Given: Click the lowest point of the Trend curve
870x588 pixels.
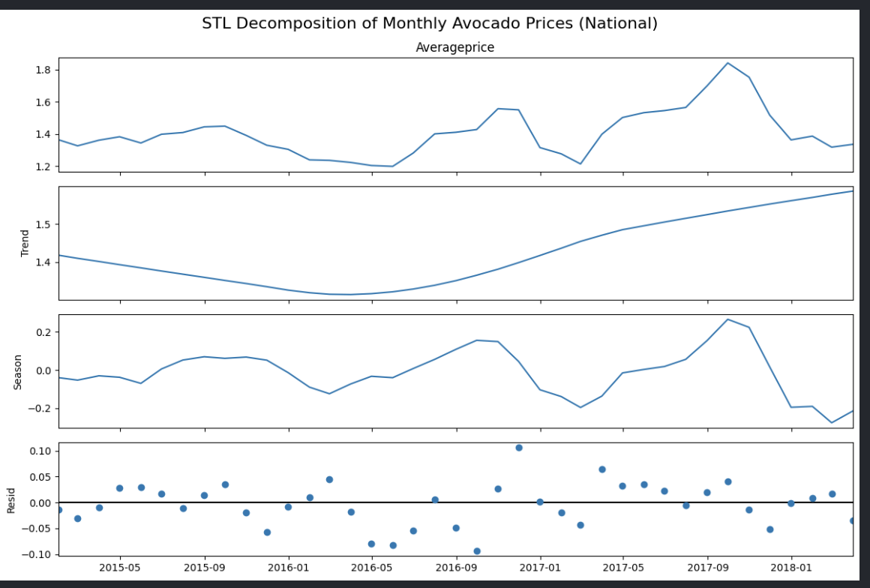Looking at the screenshot, I should [x=349, y=294].
